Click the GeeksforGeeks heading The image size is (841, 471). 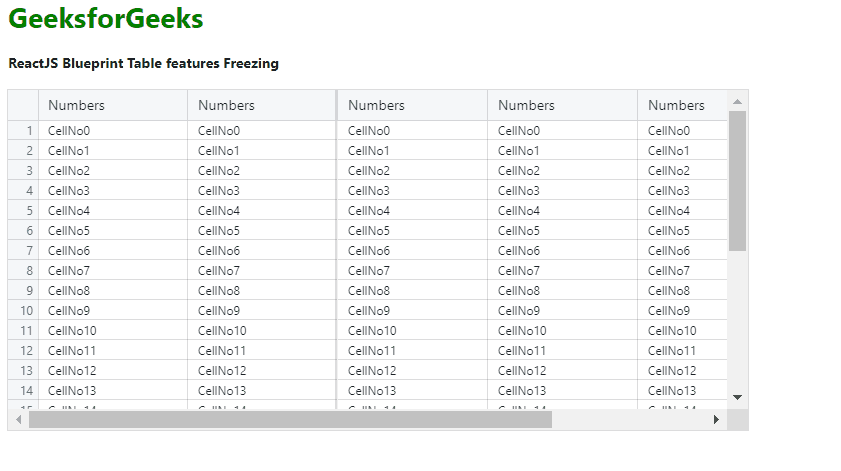tap(106, 19)
